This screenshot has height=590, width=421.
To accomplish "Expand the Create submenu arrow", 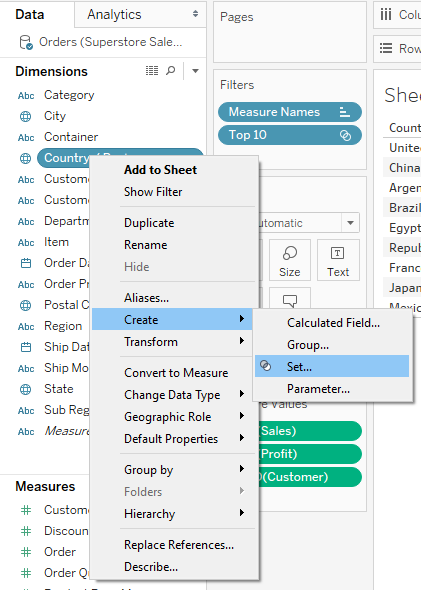I will (242, 319).
